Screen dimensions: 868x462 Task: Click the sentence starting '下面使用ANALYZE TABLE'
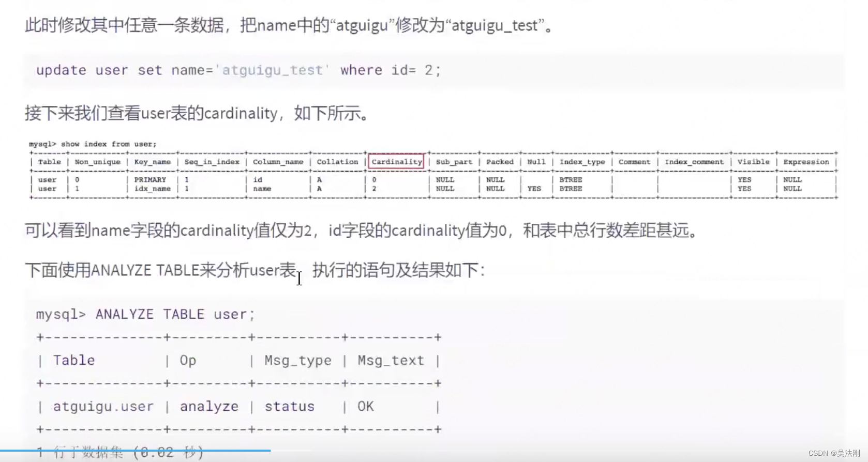255,270
